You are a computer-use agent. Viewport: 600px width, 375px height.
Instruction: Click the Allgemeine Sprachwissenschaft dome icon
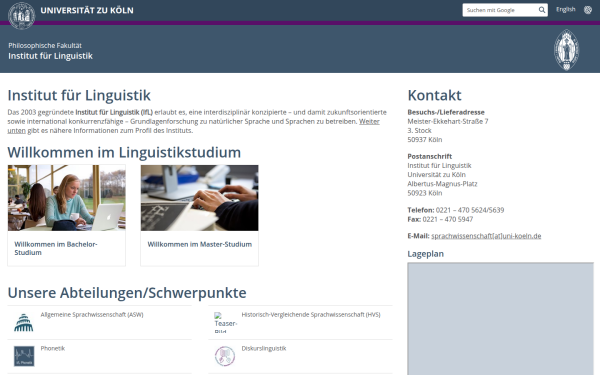pos(24,323)
